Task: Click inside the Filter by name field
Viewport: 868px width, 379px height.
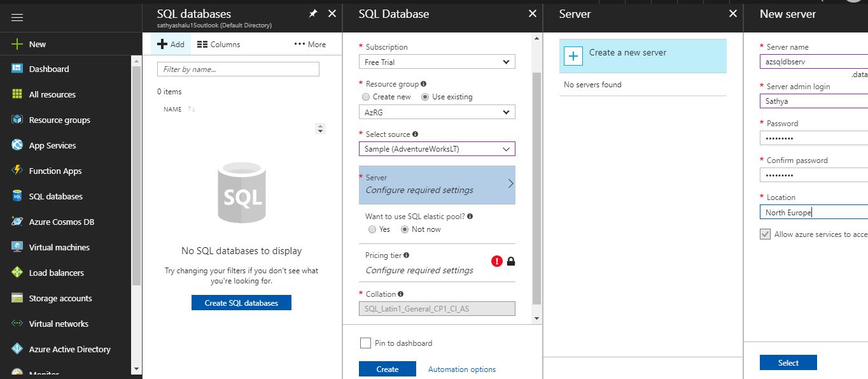Action: click(x=238, y=69)
